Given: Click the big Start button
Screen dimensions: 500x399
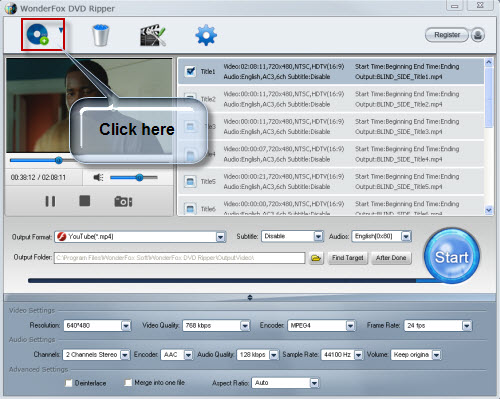Looking at the screenshot, I should (452, 256).
